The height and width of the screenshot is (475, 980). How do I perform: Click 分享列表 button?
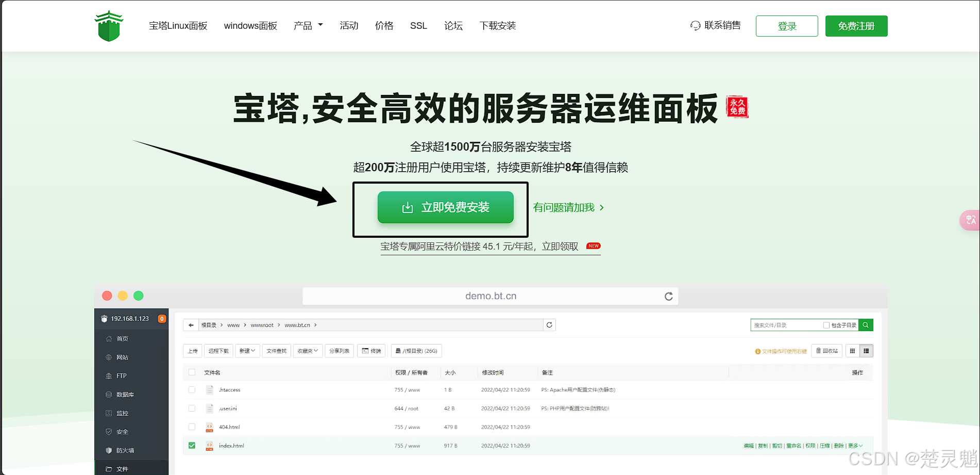[x=339, y=351]
